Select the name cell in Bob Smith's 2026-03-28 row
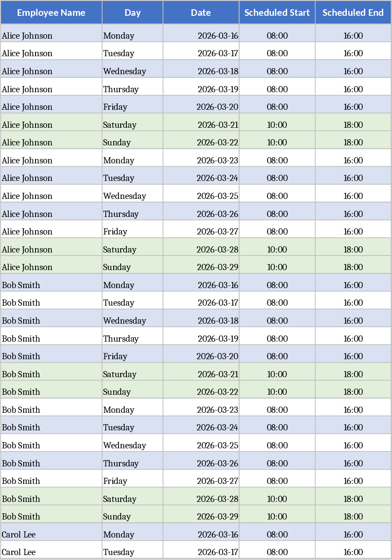Viewport: 392px width, 559px height. (51, 499)
